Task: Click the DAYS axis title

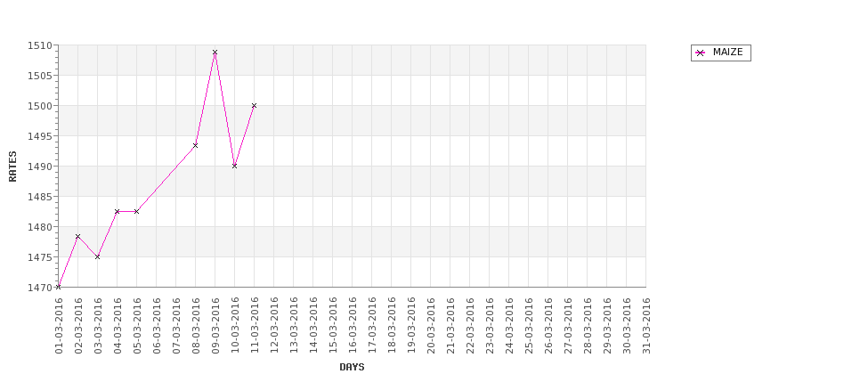Action: (352, 367)
